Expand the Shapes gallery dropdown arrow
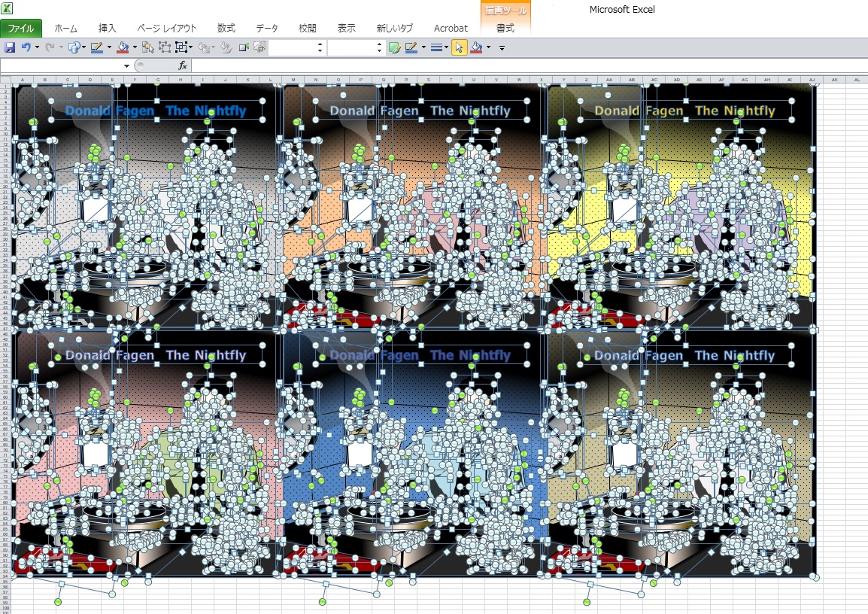The width and height of the screenshot is (868, 614). click(x=84, y=47)
